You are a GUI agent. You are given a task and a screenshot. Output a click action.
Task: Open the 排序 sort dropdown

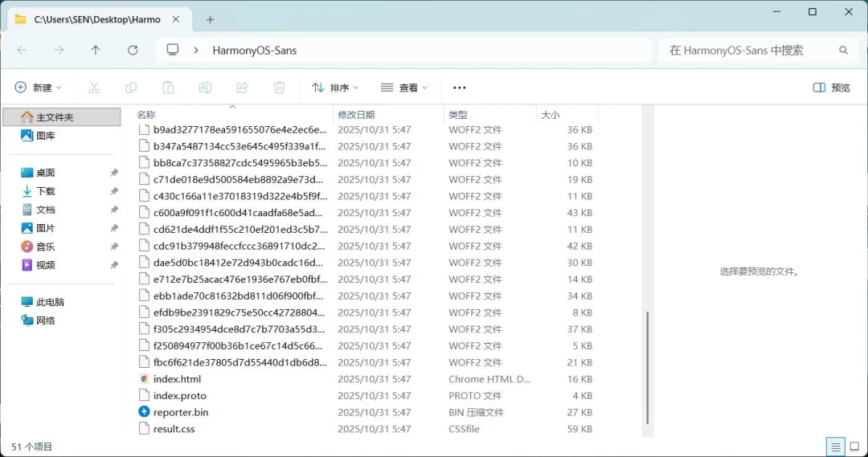(x=334, y=88)
